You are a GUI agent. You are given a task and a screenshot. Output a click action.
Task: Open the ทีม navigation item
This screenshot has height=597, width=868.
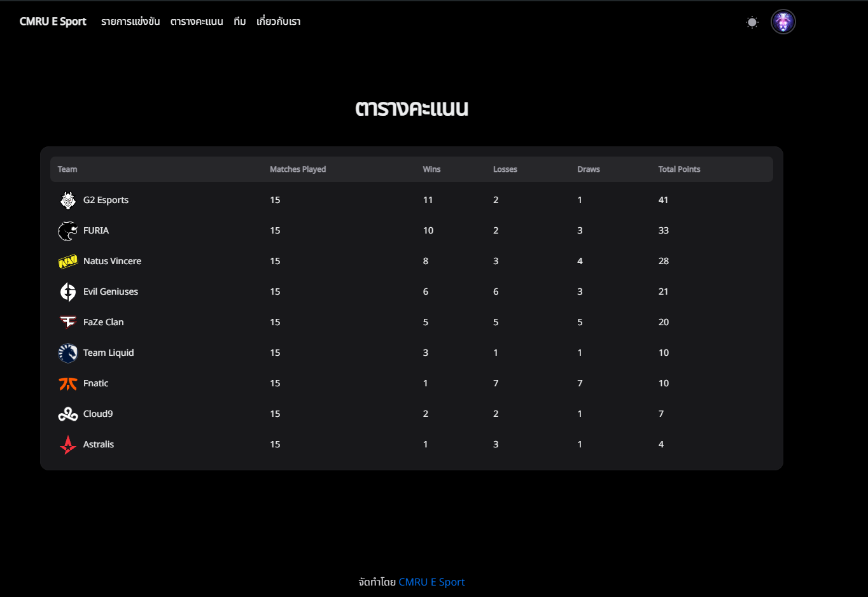(x=240, y=22)
